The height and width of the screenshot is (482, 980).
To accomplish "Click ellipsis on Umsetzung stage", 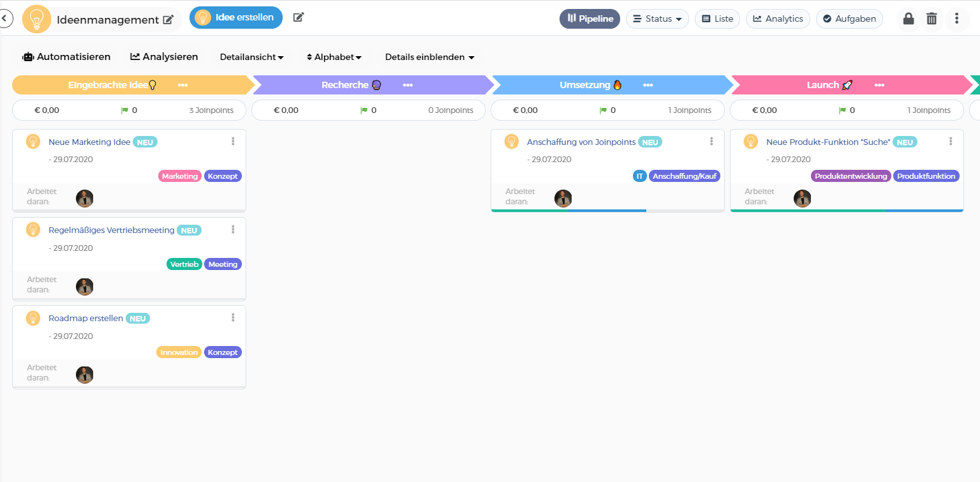I will tap(648, 85).
